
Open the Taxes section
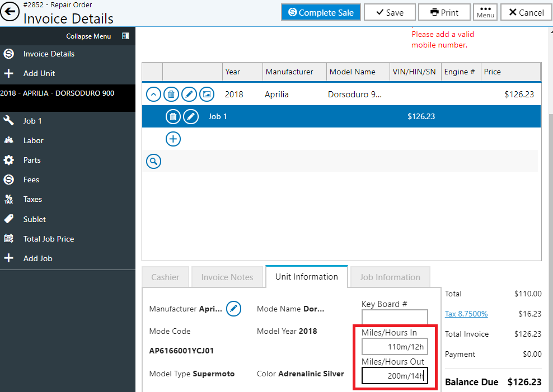click(x=32, y=199)
